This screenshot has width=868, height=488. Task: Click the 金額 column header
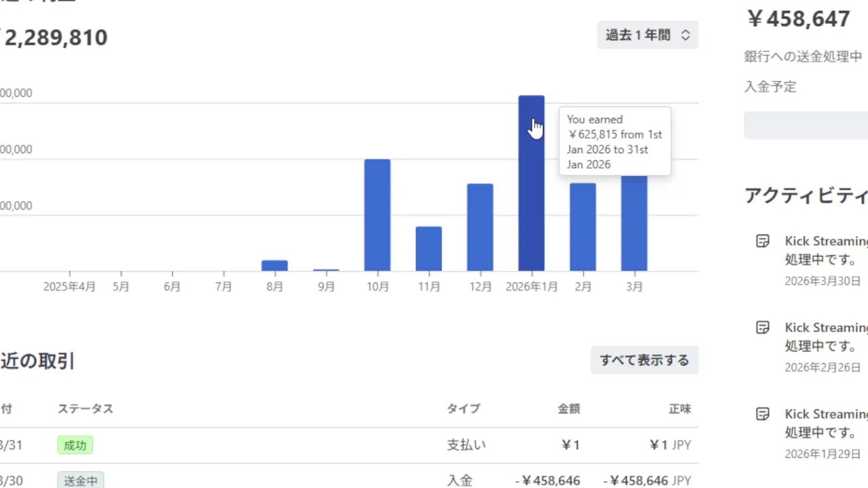click(569, 409)
